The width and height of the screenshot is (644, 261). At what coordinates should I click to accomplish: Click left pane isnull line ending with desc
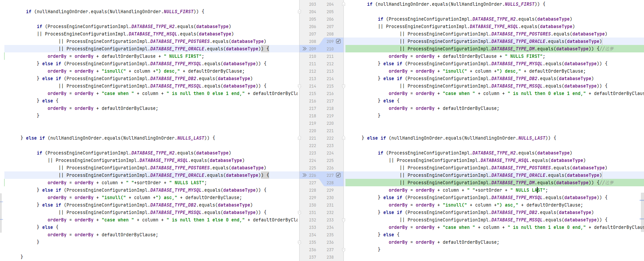click(x=146, y=71)
